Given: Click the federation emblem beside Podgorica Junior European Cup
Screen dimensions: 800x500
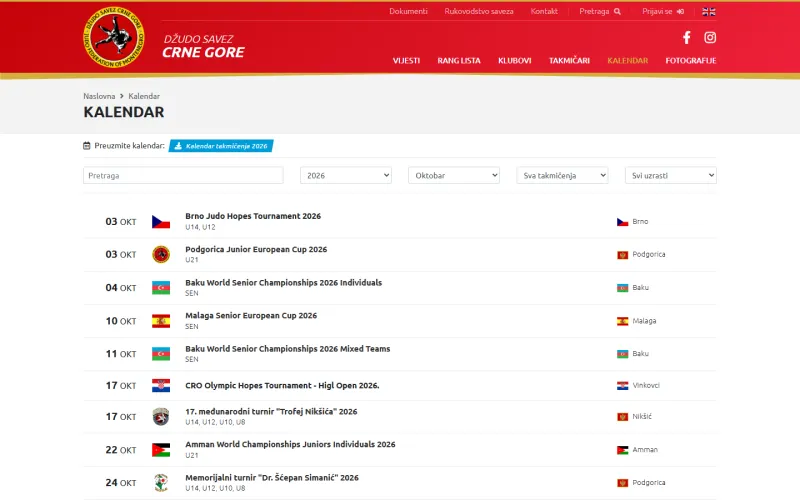Looking at the screenshot, I should (x=161, y=254).
